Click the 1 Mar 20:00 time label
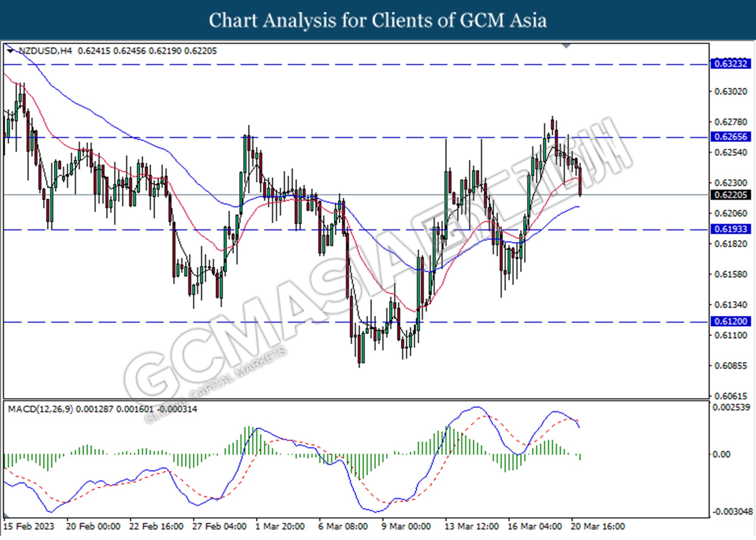Image resolution: width=756 pixels, height=540 pixels. [280, 526]
